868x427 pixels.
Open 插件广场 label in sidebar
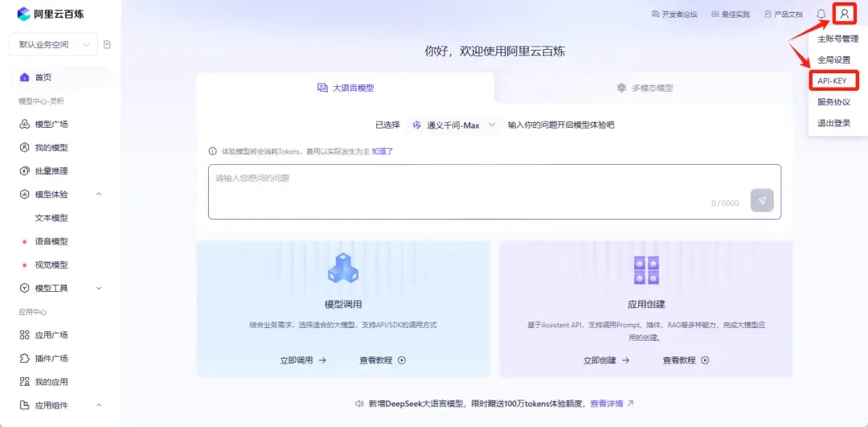[51, 359]
